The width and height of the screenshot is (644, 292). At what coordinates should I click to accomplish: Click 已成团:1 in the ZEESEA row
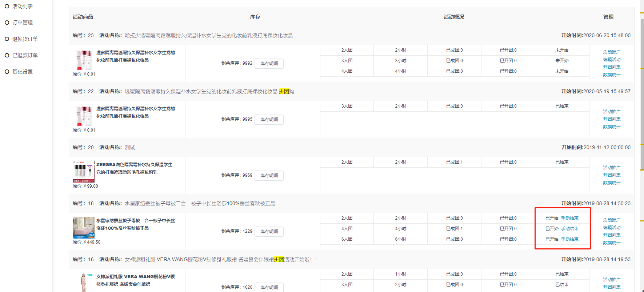point(455,162)
